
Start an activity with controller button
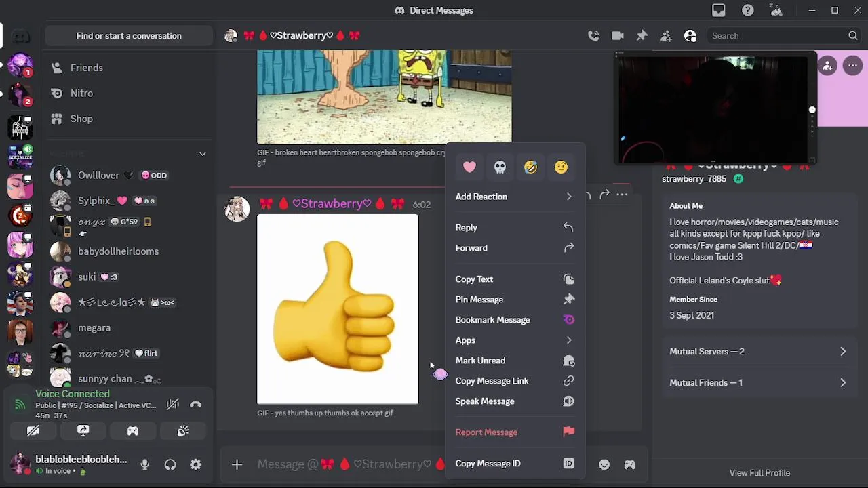pos(133,431)
